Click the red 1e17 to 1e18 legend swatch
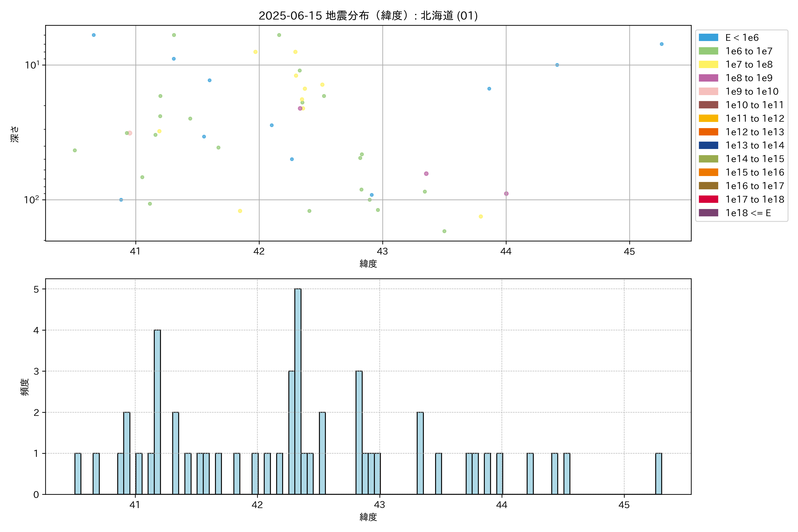 708,199
